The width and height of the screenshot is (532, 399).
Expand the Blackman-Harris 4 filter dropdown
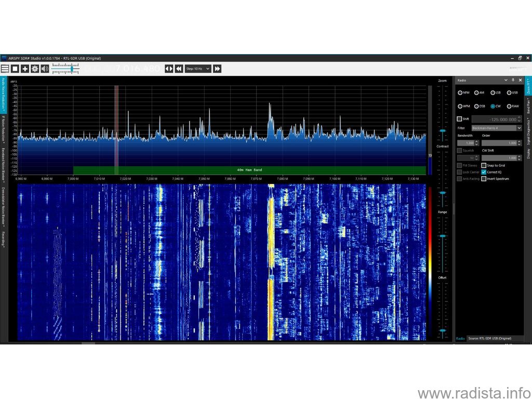[x=519, y=128]
